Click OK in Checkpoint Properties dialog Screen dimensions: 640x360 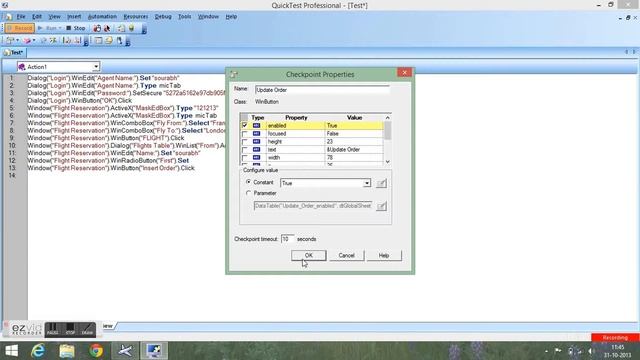point(309,256)
